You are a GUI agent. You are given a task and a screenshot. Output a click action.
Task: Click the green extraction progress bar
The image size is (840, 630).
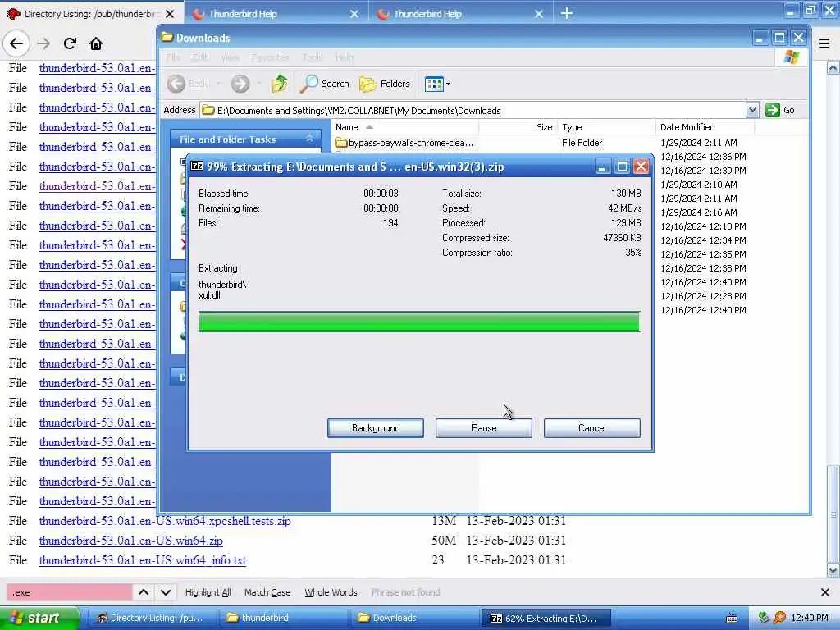(x=419, y=322)
